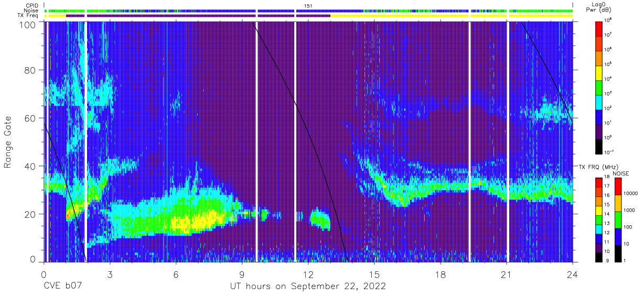Click the Range Gate tick label '80'
This screenshot has height=297, width=644.
coord(30,71)
